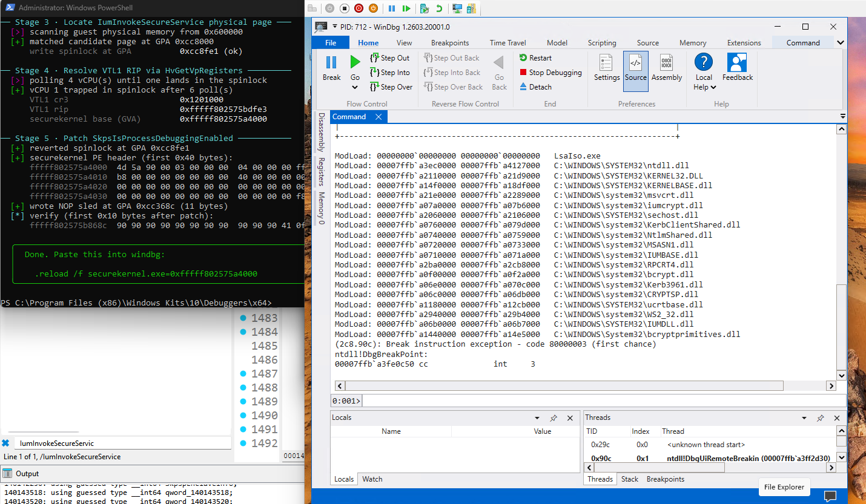Click Step Over in Flow Control

pyautogui.click(x=391, y=87)
